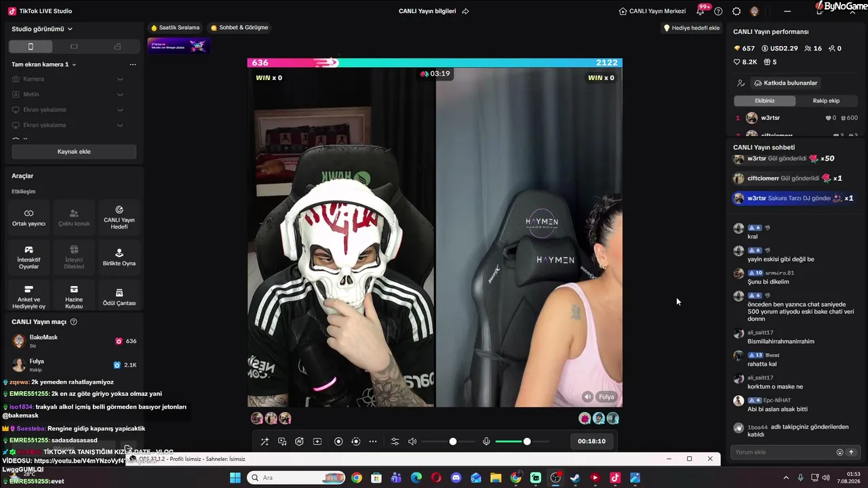Viewport: 868px width, 488px height.
Task: Open the notifications bell
Action: tap(701, 12)
